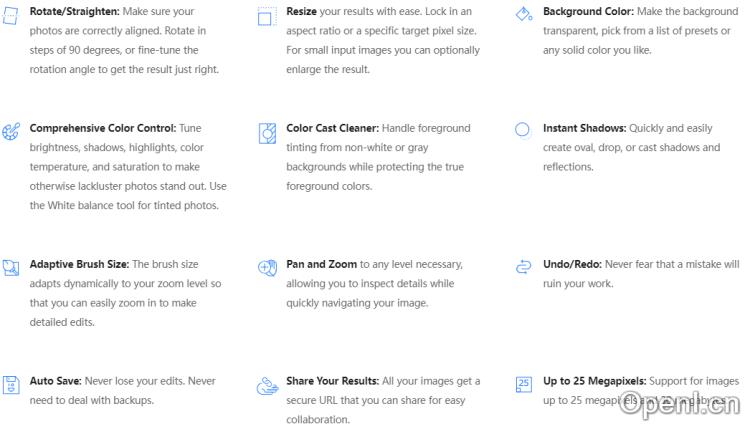Click the Pan and Zoom magnifier icon
Image resolution: width=750 pixels, height=424 pixels.
tap(267, 267)
